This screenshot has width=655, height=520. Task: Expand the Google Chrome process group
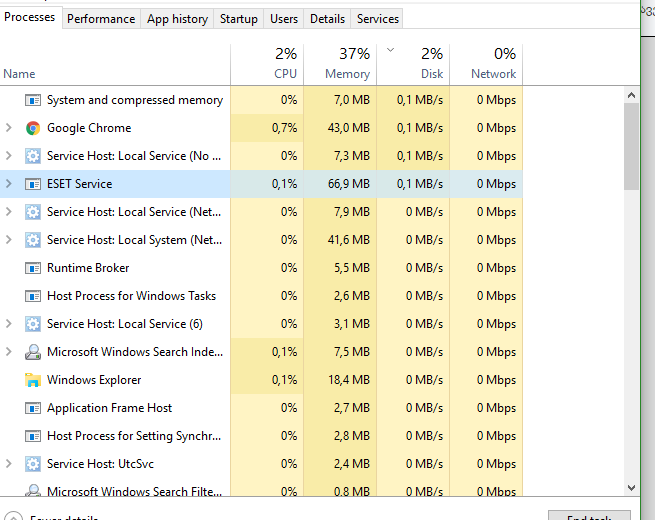pos(9,128)
